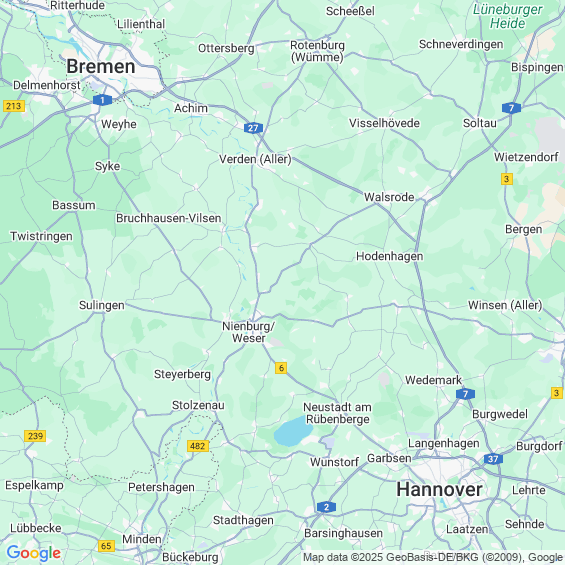Click the A27 highway shield near Verden
Viewport: 565px width, 565px height.
(253, 128)
